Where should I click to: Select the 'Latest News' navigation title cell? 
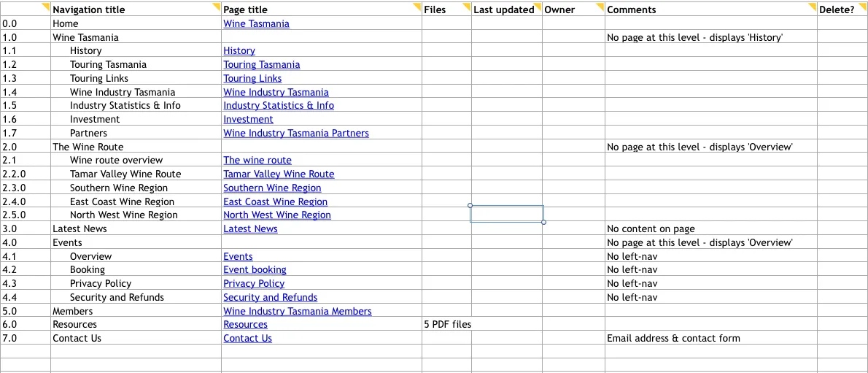click(x=136, y=229)
